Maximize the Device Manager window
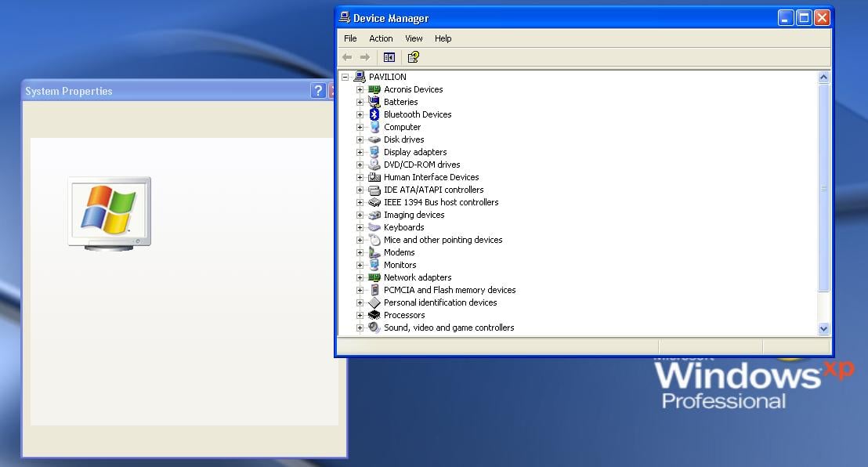The height and width of the screenshot is (467, 868). 804,18
